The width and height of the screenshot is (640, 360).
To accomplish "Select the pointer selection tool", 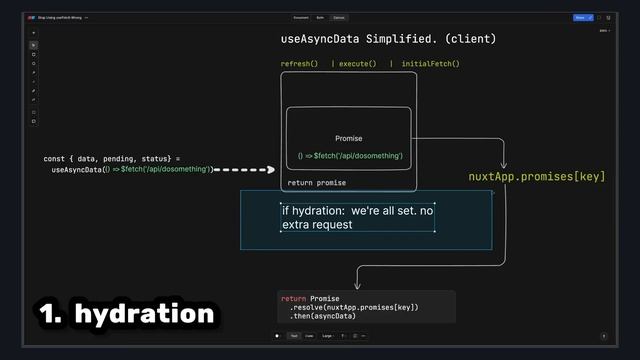I will click(x=33, y=45).
